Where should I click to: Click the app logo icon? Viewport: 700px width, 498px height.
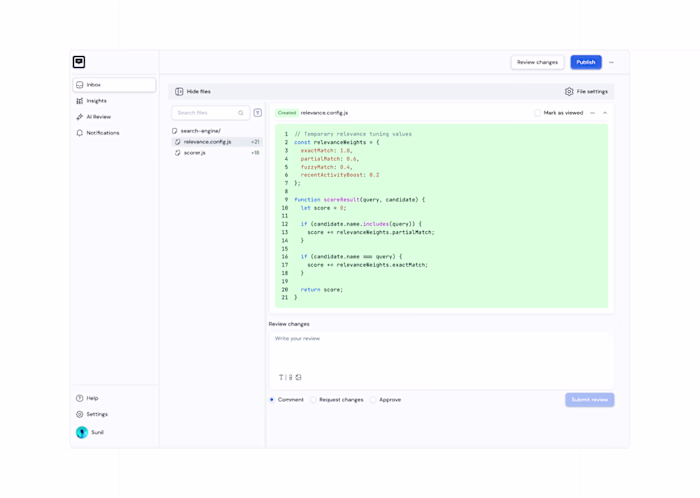tap(79, 62)
